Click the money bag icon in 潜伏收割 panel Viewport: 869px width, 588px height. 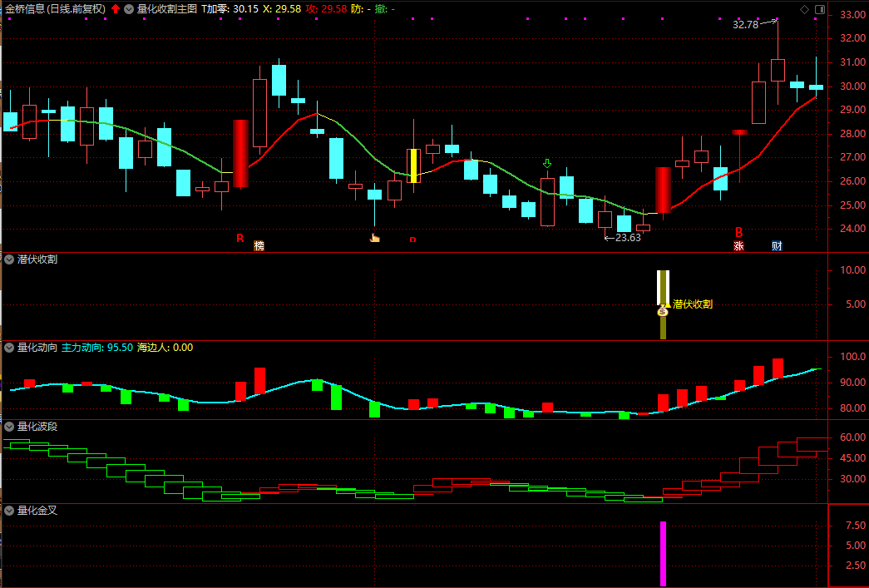[662, 311]
